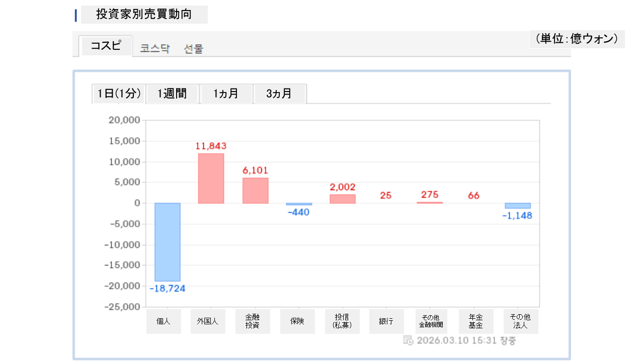Click the 個人 category label
This screenshot has width=644, height=362.
click(x=164, y=321)
